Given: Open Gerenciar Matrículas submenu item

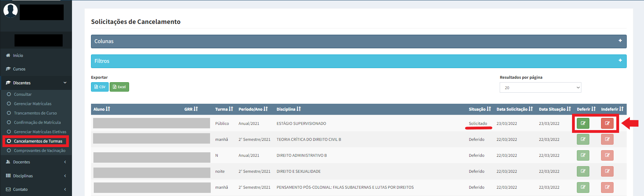Looking at the screenshot, I should 33,104.
